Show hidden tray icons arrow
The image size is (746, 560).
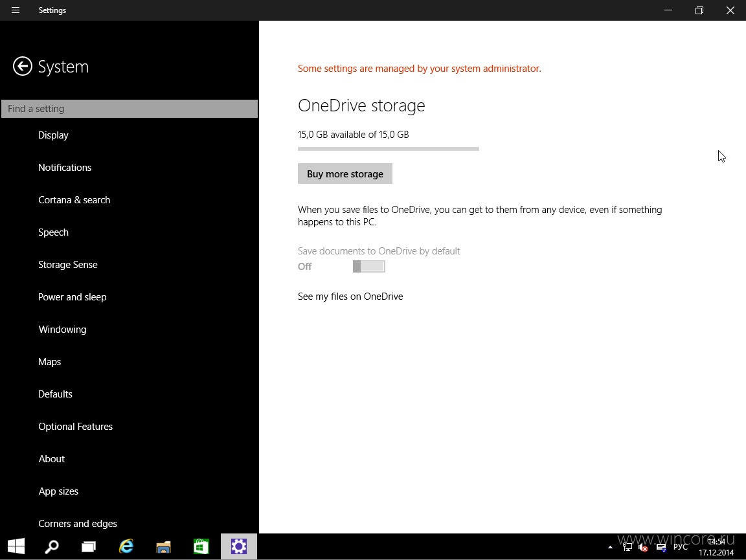click(610, 548)
